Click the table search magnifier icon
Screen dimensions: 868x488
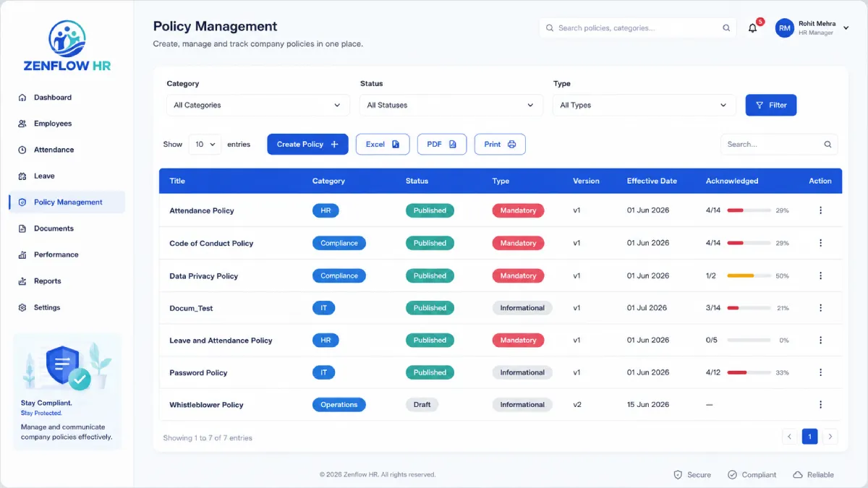pyautogui.click(x=827, y=145)
